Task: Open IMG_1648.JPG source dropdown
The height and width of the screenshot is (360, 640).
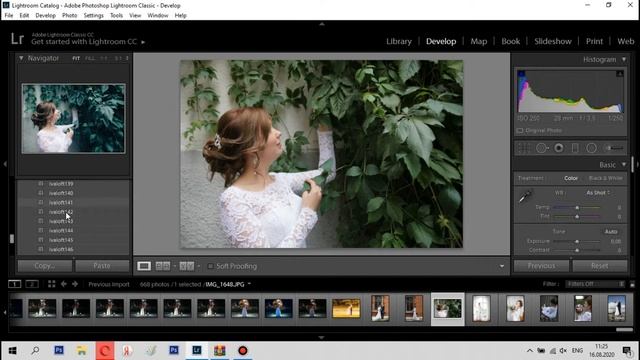Action: point(249,284)
